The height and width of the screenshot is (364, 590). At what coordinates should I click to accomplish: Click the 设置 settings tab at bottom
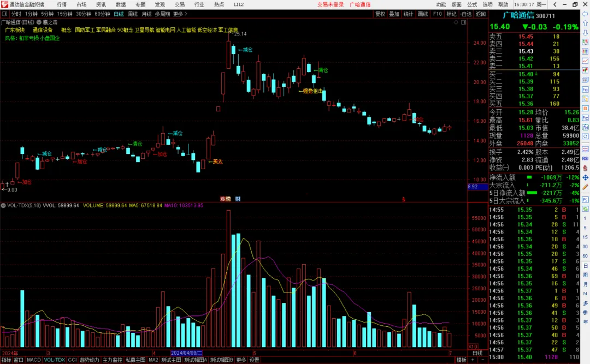coord(255,360)
